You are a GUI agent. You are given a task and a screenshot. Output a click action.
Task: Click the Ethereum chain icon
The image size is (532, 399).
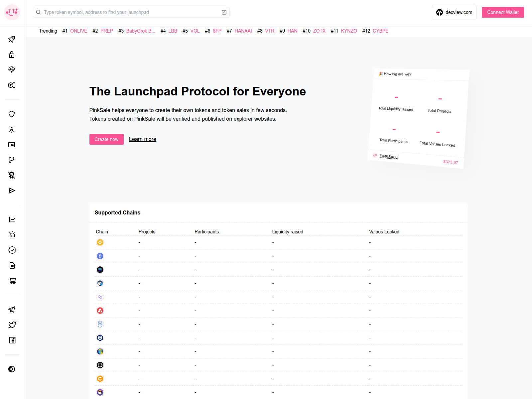click(100, 256)
